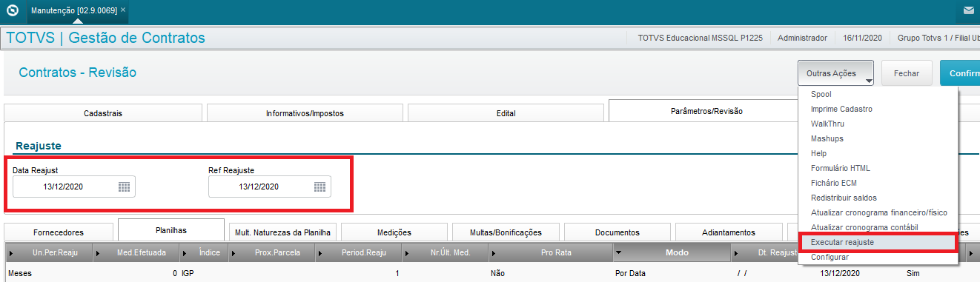Click the Prox.Parcela column header
Image resolution: width=980 pixels, height=282 pixels.
tap(273, 253)
